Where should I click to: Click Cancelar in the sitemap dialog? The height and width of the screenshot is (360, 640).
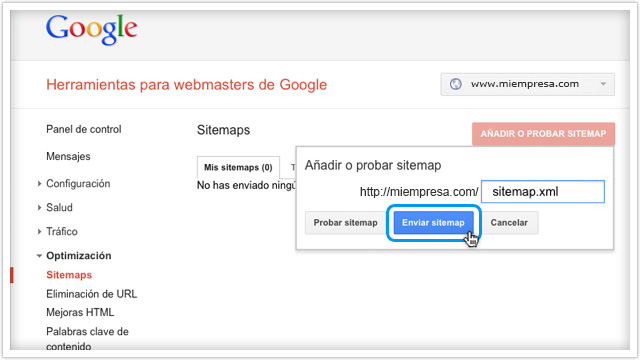(x=509, y=222)
